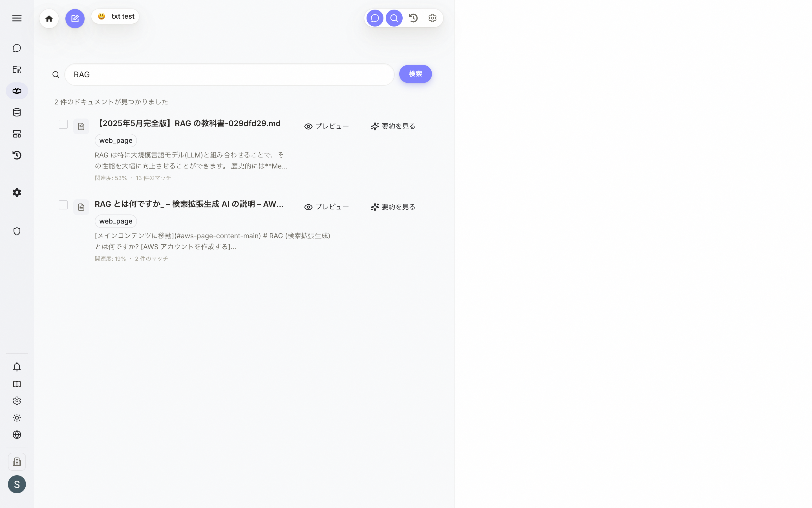Open the shield security icon
This screenshot has width=812, height=508.
click(x=17, y=231)
